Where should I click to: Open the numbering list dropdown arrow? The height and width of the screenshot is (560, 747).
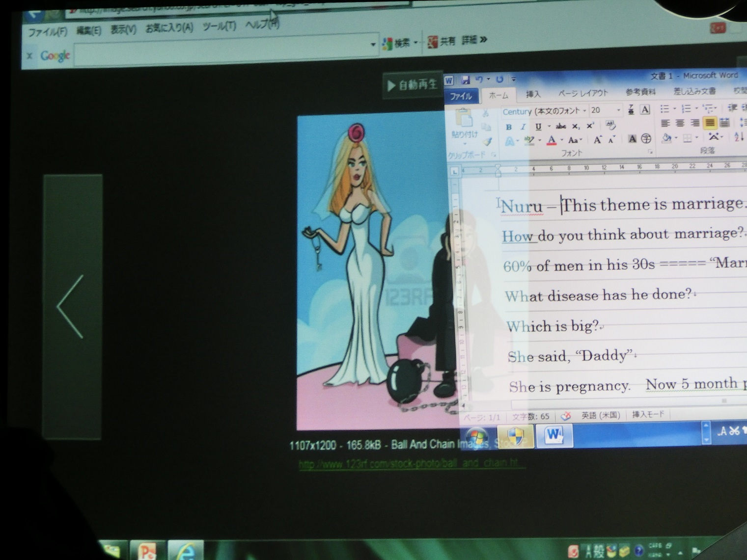[x=696, y=108]
